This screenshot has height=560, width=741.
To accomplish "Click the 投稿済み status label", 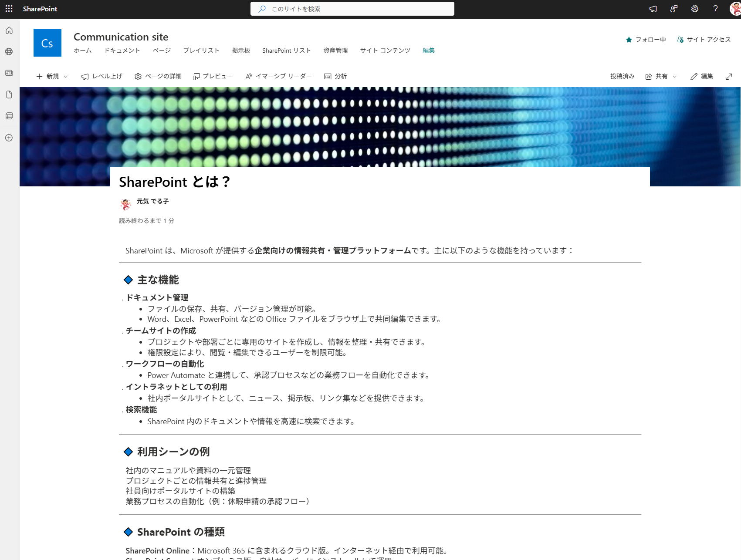I will pyautogui.click(x=622, y=76).
